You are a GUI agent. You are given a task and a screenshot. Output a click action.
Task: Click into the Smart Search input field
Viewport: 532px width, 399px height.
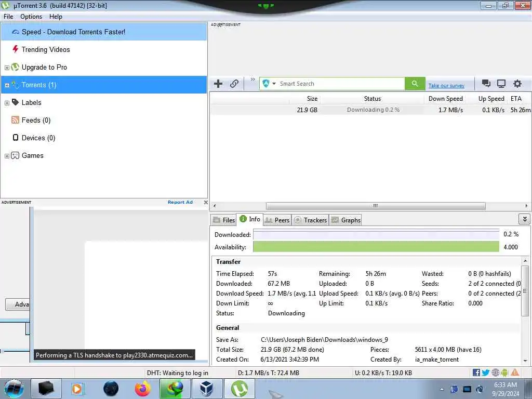[341, 84]
